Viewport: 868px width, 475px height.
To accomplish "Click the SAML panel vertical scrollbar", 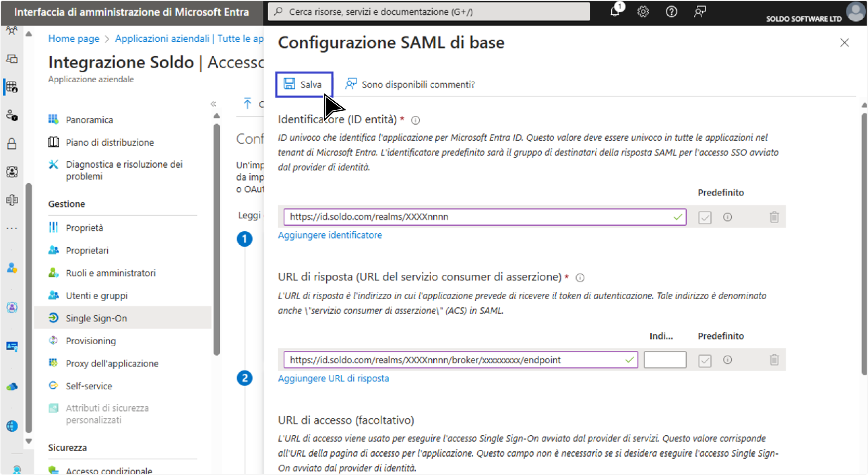I will pos(864,244).
